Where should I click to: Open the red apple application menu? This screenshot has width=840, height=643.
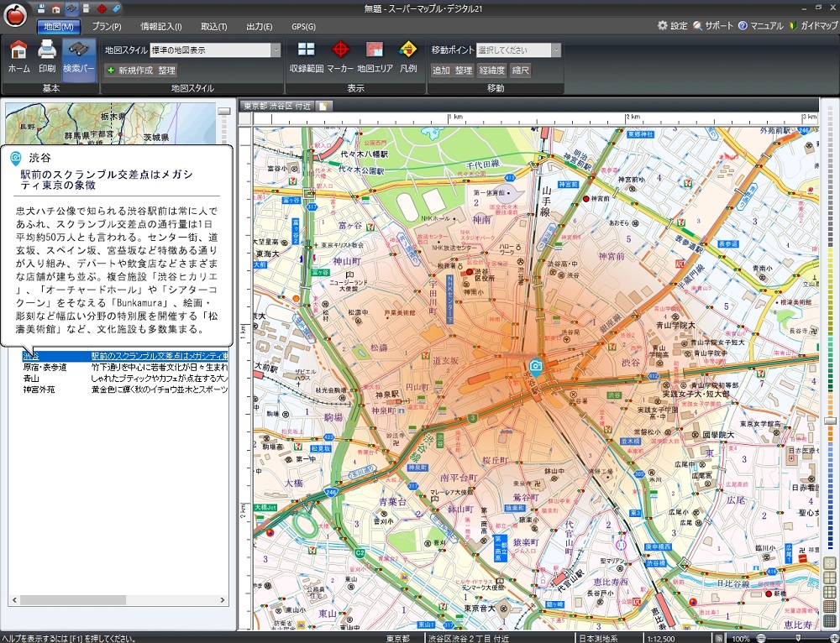coord(15,14)
